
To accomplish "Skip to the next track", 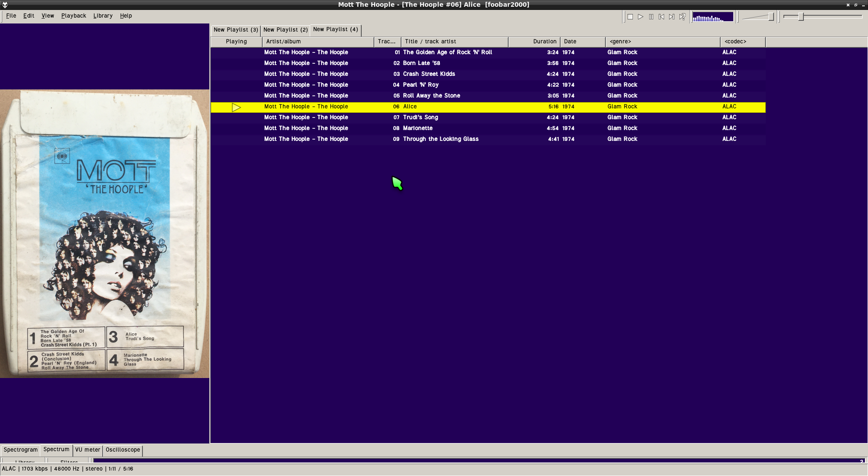I will [672, 17].
